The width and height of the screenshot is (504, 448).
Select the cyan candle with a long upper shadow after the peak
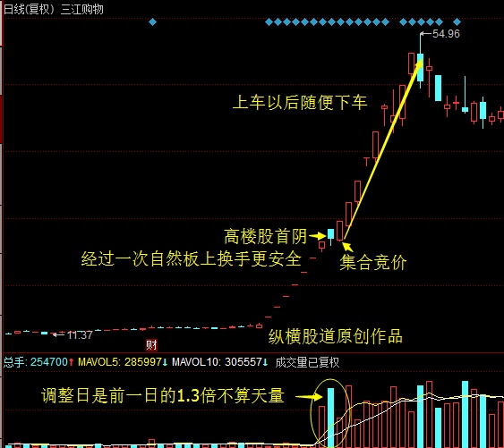(x=465, y=95)
